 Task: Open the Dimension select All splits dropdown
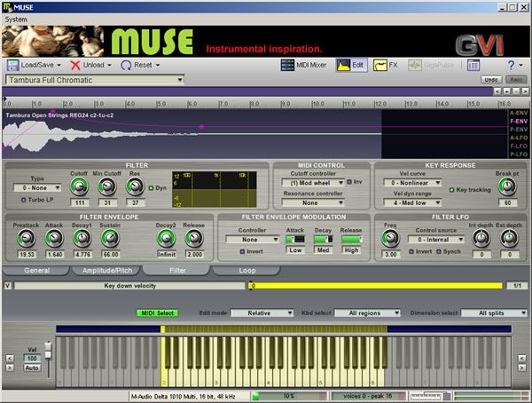[494, 313]
